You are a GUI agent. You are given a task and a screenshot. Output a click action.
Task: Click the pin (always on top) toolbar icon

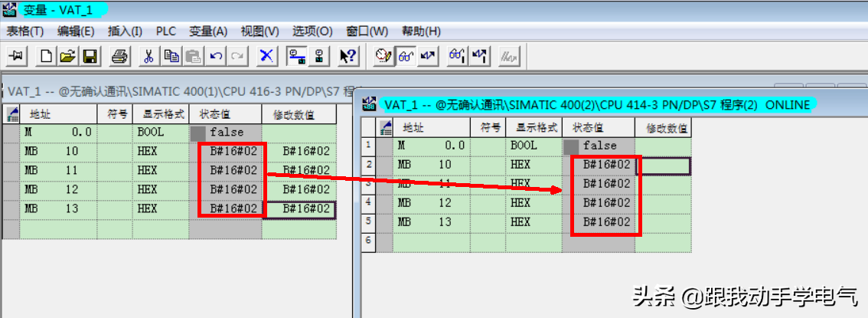18,56
